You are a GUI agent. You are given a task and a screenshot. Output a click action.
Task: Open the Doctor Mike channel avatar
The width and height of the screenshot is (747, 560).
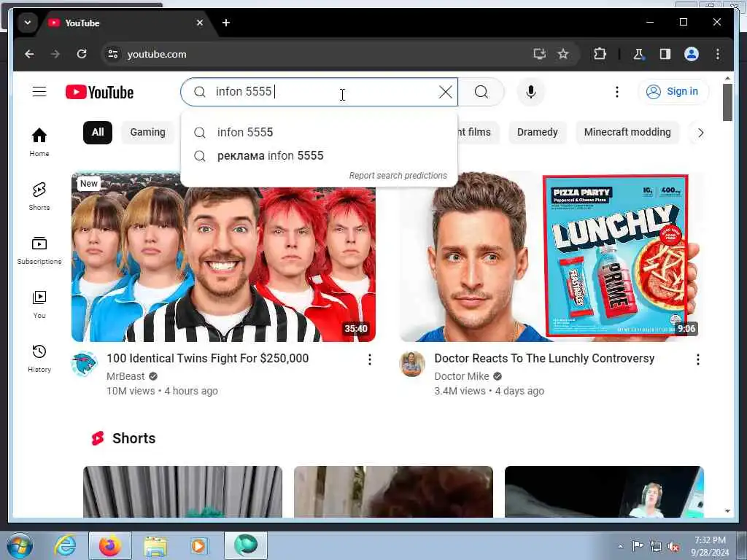(x=412, y=364)
